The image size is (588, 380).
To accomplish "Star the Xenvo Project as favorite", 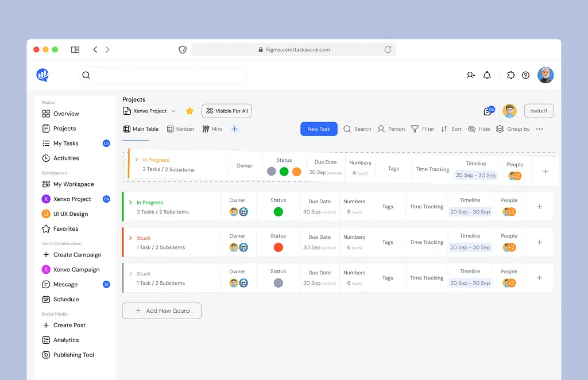I will click(189, 111).
